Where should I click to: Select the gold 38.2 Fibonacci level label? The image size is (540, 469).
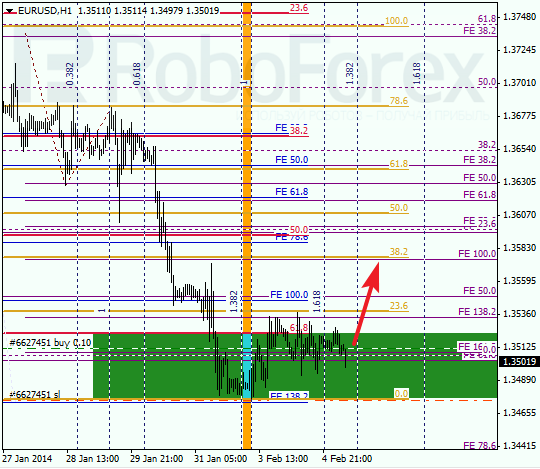(399, 252)
